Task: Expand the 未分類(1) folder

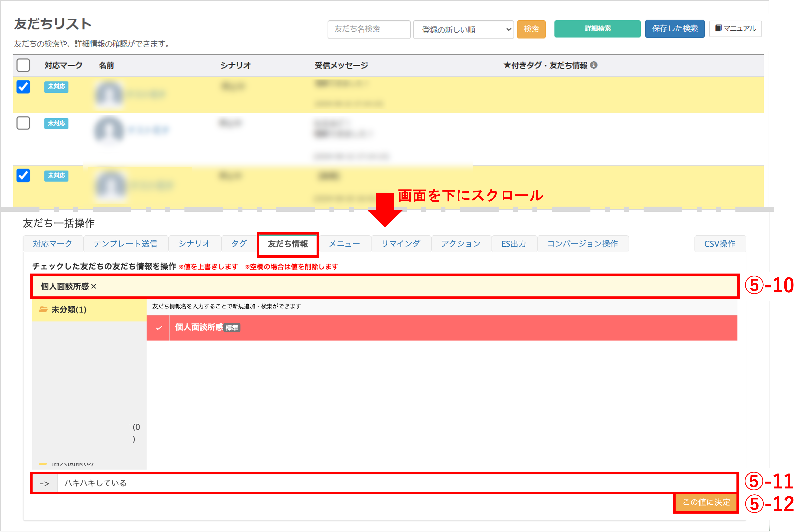Action: [x=69, y=309]
